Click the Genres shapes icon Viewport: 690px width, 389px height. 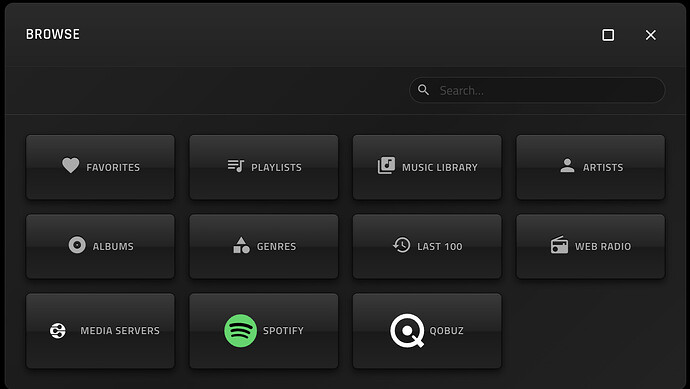(241, 245)
